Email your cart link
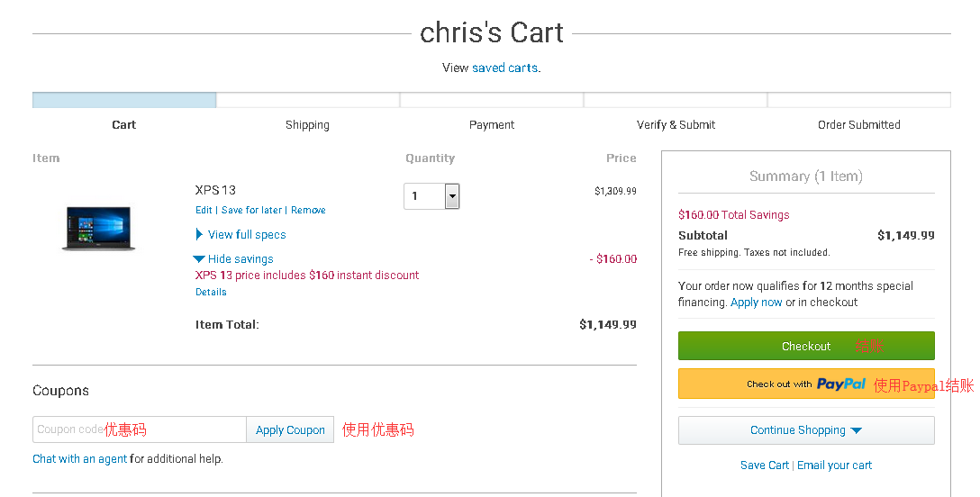Image resolution: width=980 pixels, height=497 pixels. click(x=834, y=465)
